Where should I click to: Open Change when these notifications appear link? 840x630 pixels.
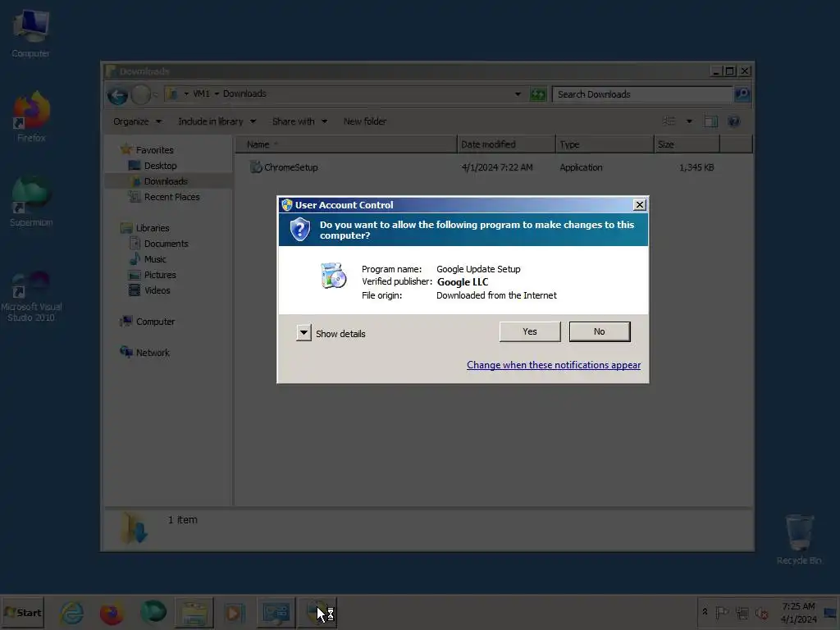pyautogui.click(x=554, y=365)
